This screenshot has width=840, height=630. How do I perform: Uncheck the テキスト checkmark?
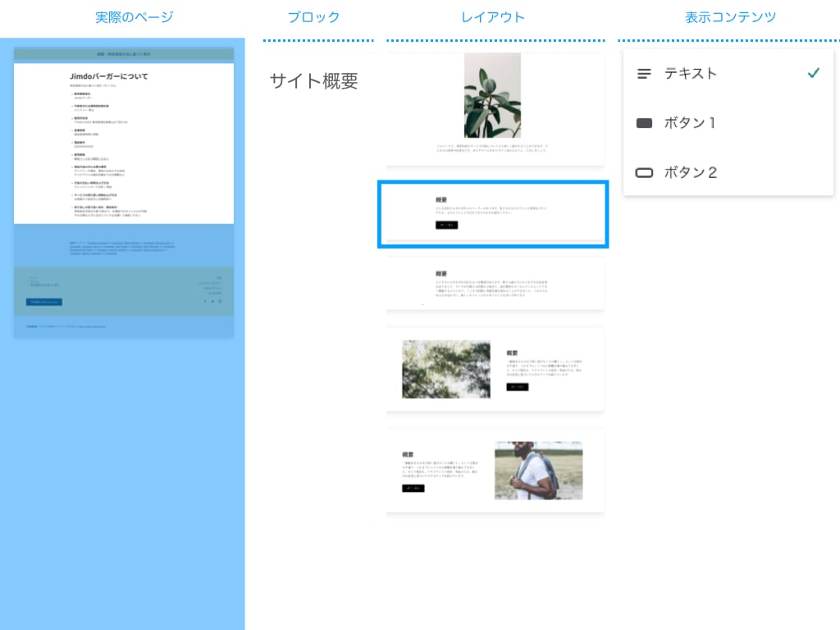(x=813, y=73)
